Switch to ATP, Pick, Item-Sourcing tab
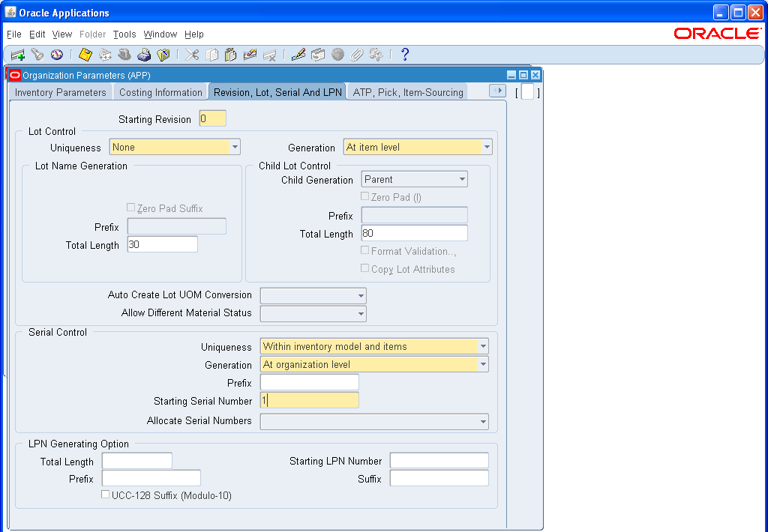This screenshot has width=768, height=532. pyautogui.click(x=408, y=92)
